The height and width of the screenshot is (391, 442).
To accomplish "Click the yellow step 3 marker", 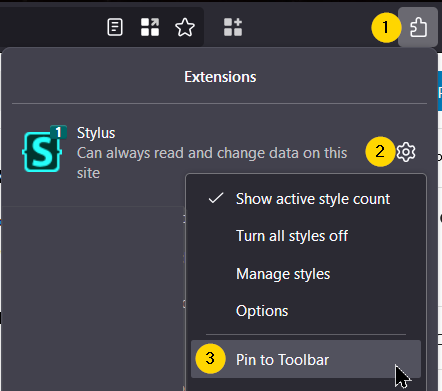I will [x=210, y=359].
